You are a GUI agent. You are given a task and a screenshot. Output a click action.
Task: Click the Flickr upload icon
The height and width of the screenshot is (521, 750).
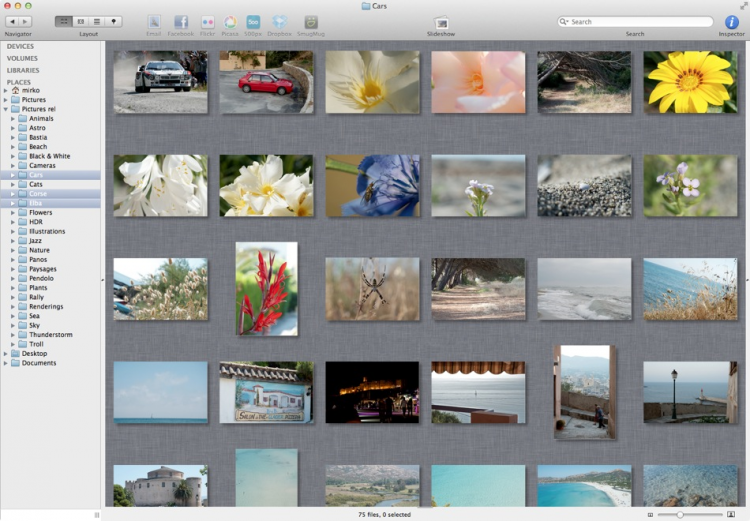tap(207, 22)
